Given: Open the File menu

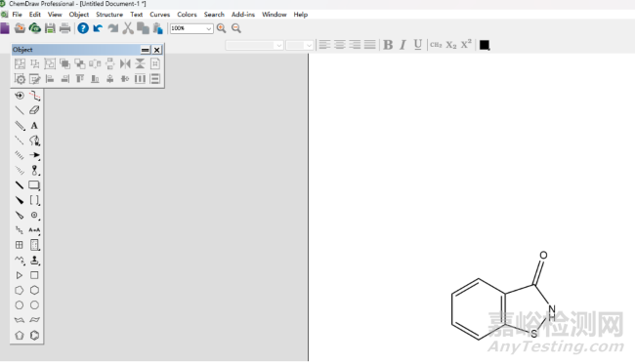Looking at the screenshot, I should pos(17,15).
